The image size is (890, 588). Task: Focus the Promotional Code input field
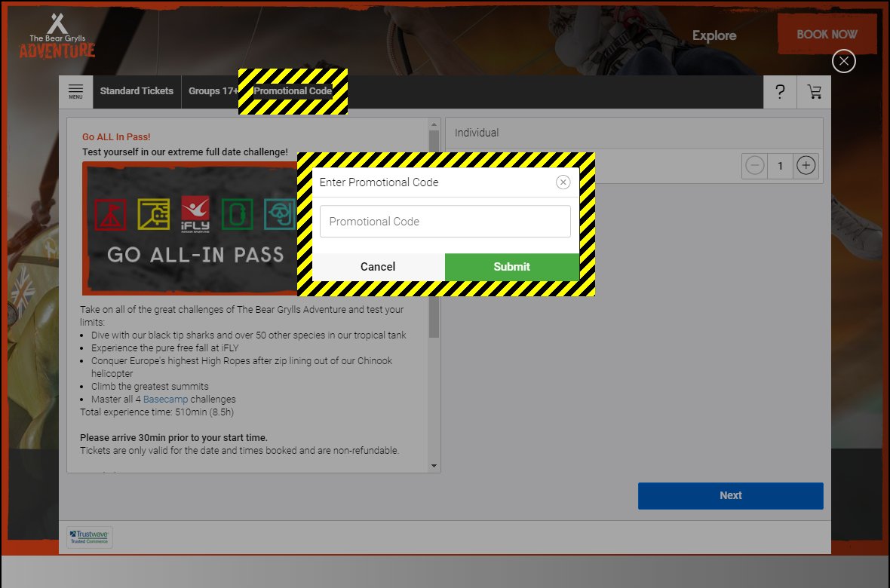pyautogui.click(x=445, y=222)
